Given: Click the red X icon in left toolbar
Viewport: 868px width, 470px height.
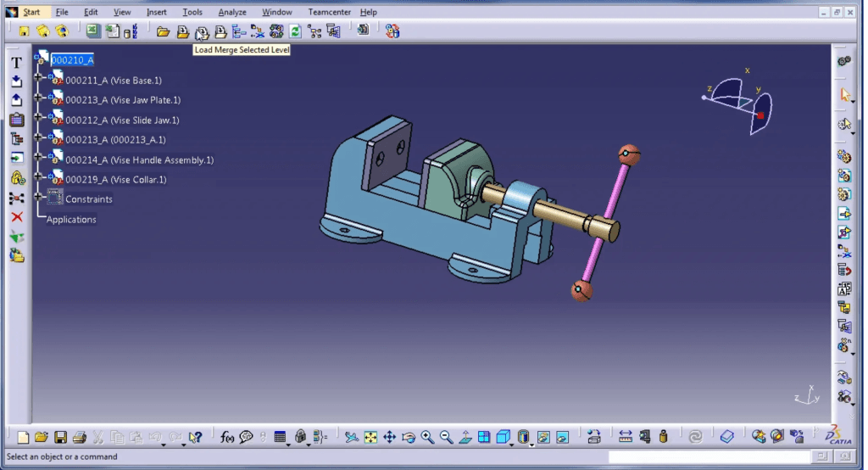Looking at the screenshot, I should tap(17, 217).
